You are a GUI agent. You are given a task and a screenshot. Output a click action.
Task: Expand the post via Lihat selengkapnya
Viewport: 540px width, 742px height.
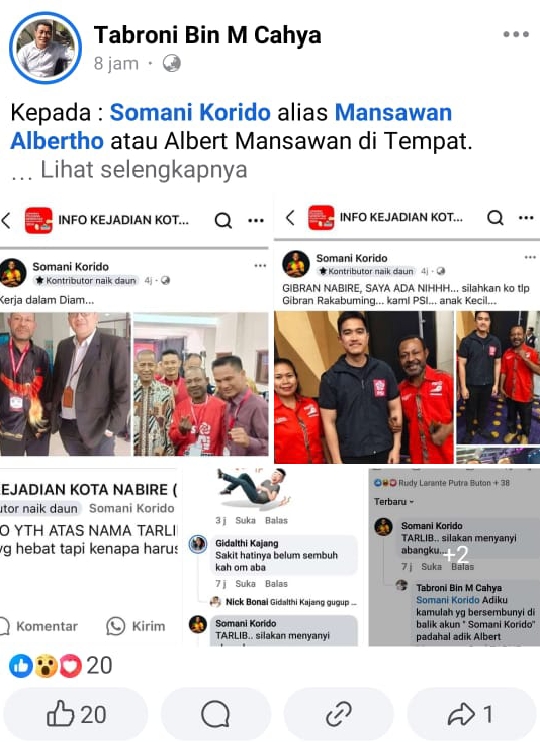(x=144, y=170)
